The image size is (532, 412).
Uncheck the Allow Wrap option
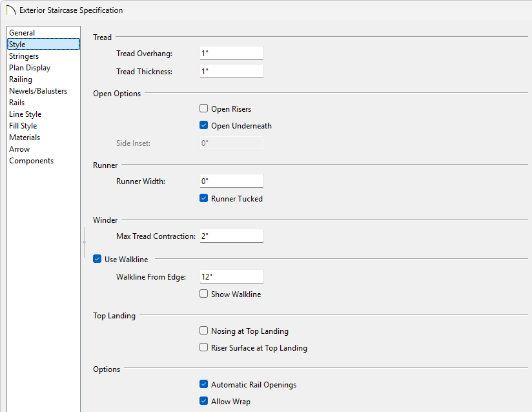point(204,402)
